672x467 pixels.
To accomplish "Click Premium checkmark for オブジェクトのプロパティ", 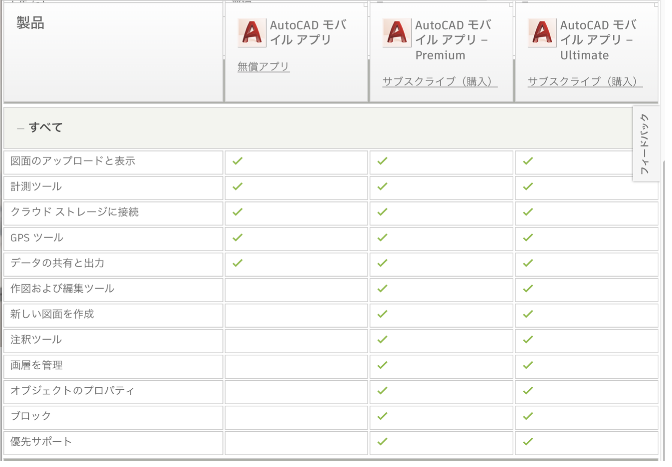I will point(382,391).
